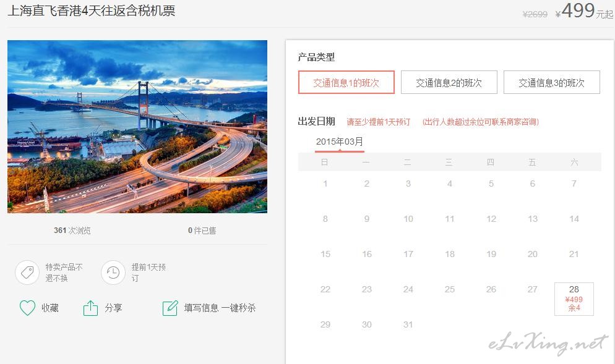Click calendar date 25
The height and width of the screenshot is (364, 615).
point(450,289)
